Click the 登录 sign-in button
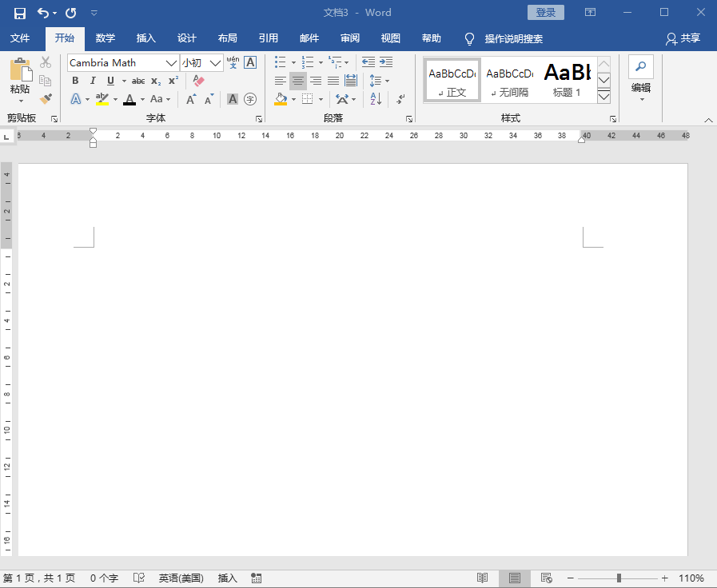Viewport: 717px width, 588px height. point(545,12)
